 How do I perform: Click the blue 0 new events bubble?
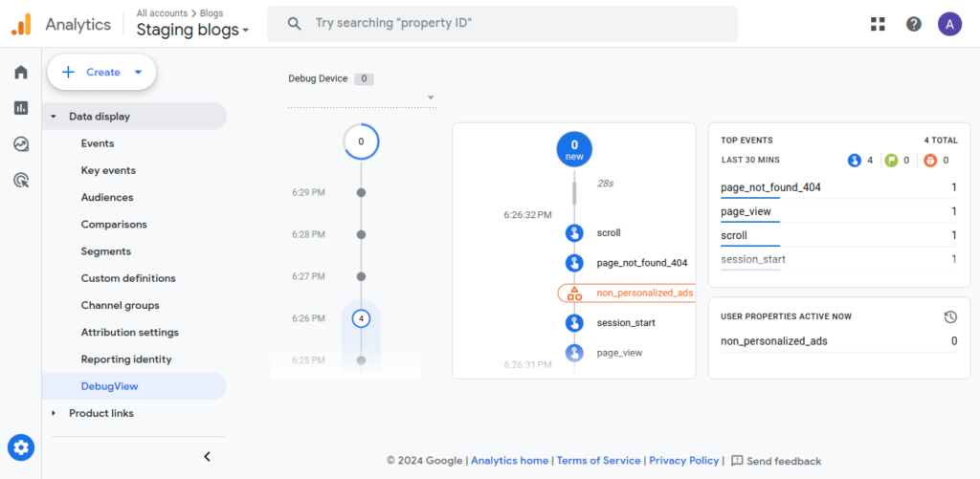[x=574, y=150]
